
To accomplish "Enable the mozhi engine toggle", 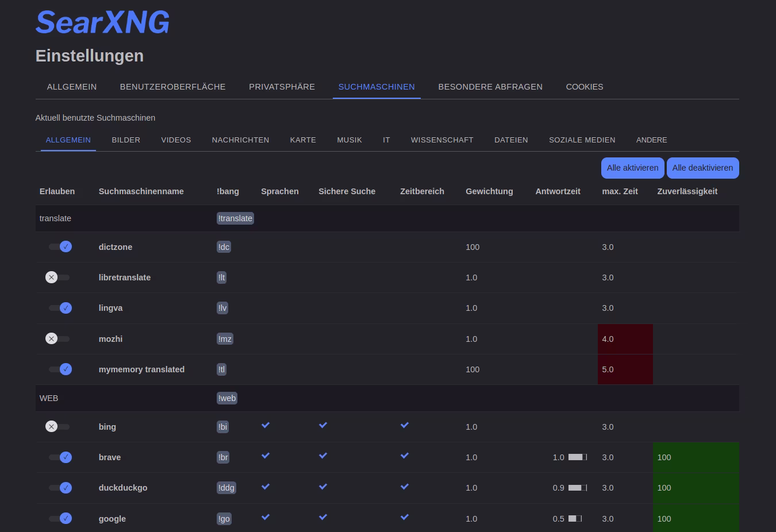I will [57, 339].
